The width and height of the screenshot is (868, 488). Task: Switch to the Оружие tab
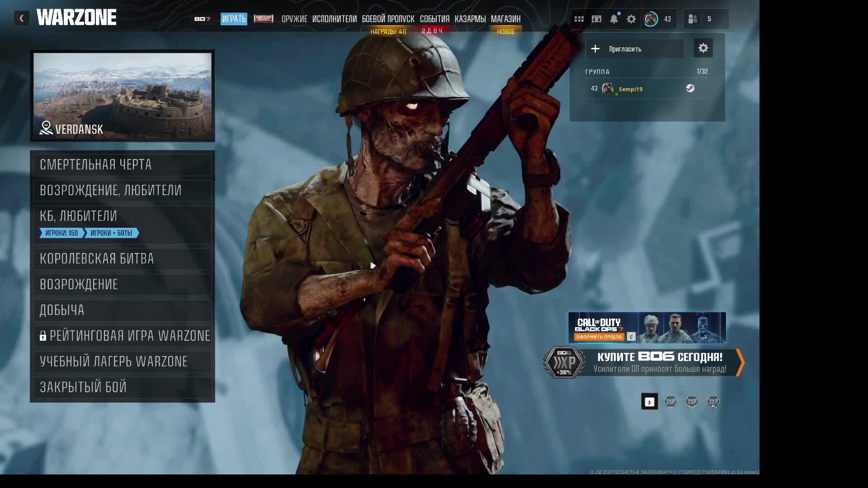pos(294,19)
